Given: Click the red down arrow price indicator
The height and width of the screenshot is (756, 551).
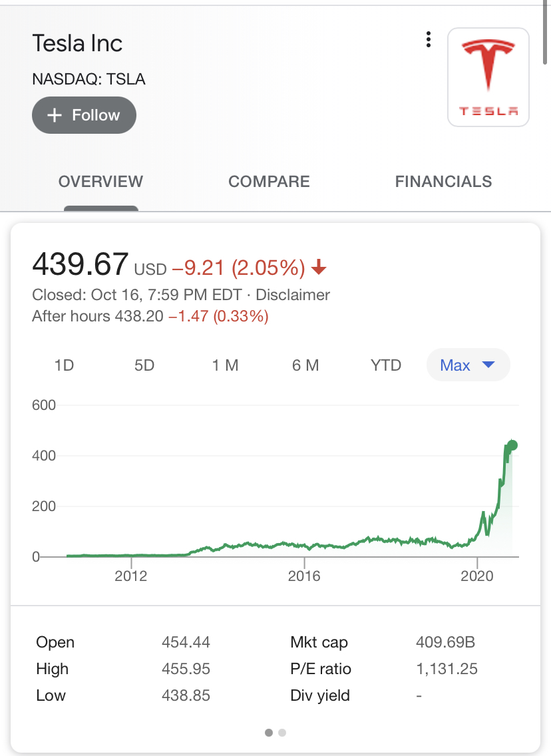Looking at the screenshot, I should pyautogui.click(x=319, y=268).
